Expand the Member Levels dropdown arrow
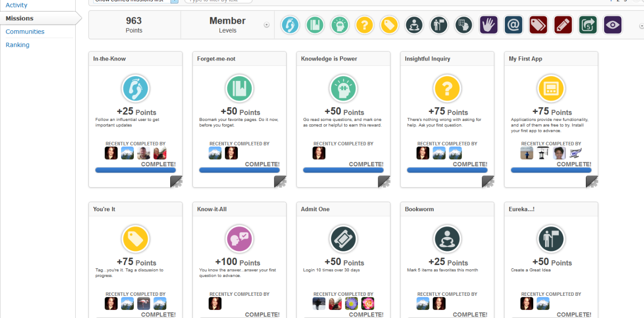Image resolution: width=644 pixels, height=318 pixels. pos(266,25)
